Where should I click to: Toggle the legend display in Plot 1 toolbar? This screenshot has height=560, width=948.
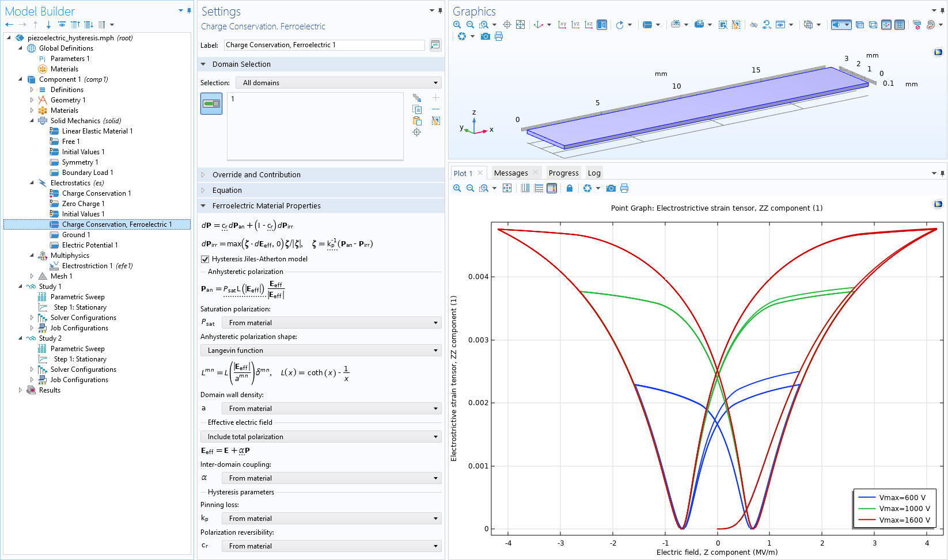point(552,188)
